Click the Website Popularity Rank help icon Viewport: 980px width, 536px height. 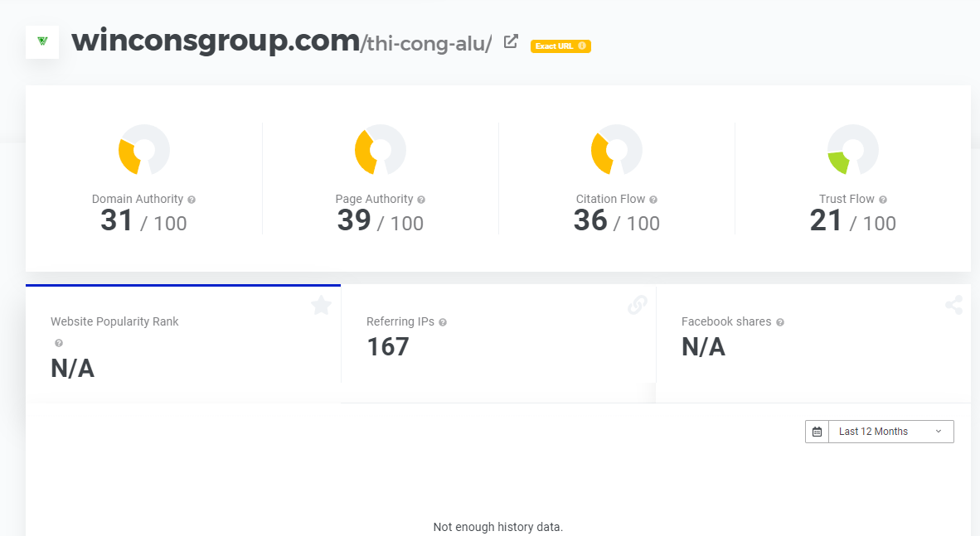point(59,343)
